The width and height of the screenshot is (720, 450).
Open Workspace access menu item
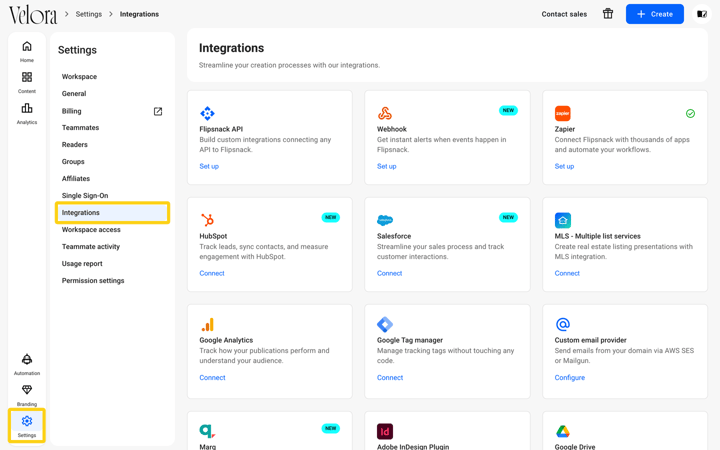[91, 230]
